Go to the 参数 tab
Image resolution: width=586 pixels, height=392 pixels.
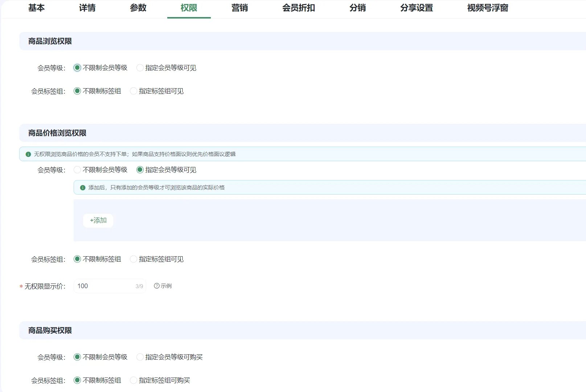click(138, 8)
